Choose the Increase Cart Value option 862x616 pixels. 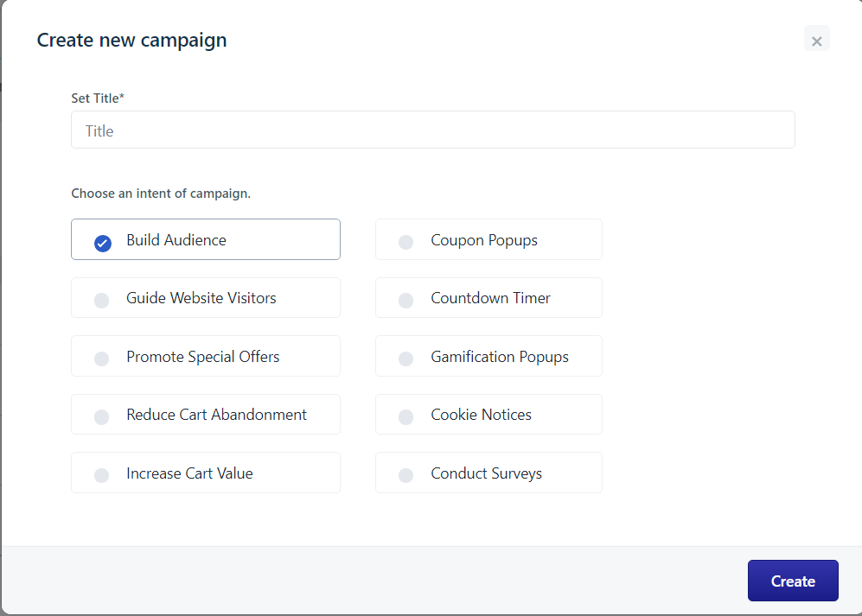[206, 473]
